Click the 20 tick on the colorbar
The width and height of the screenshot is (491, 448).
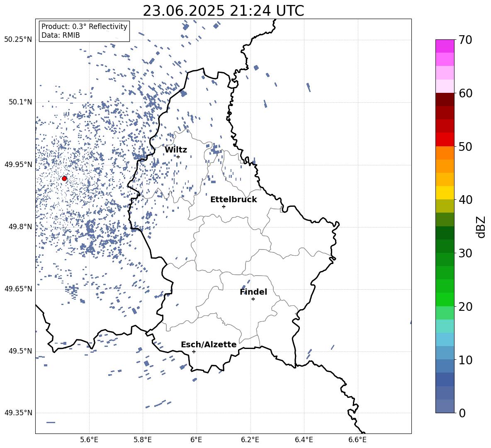[465, 306]
